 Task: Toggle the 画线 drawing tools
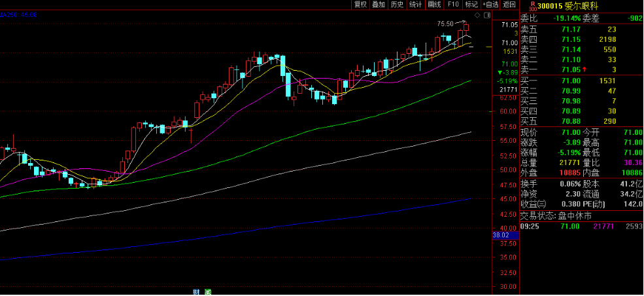pos(434,4)
